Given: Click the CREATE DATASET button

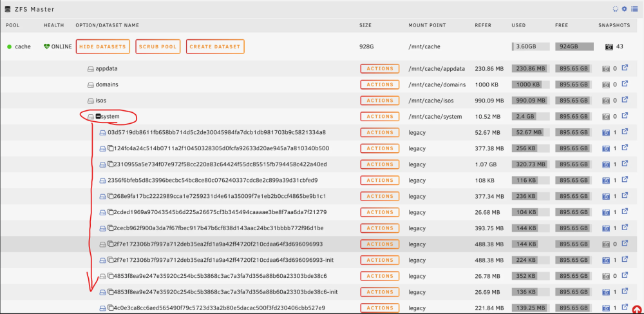Looking at the screenshot, I should pos(215,46).
